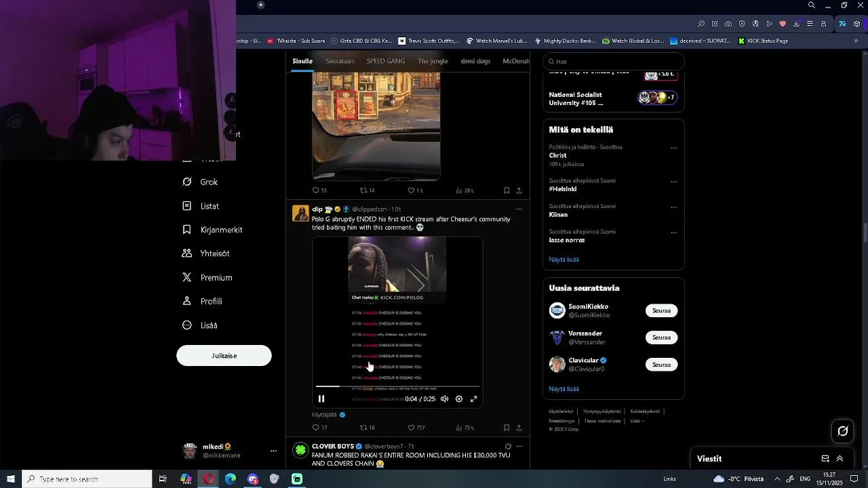
Task: Compose new message in Viestit
Action: coord(825,459)
